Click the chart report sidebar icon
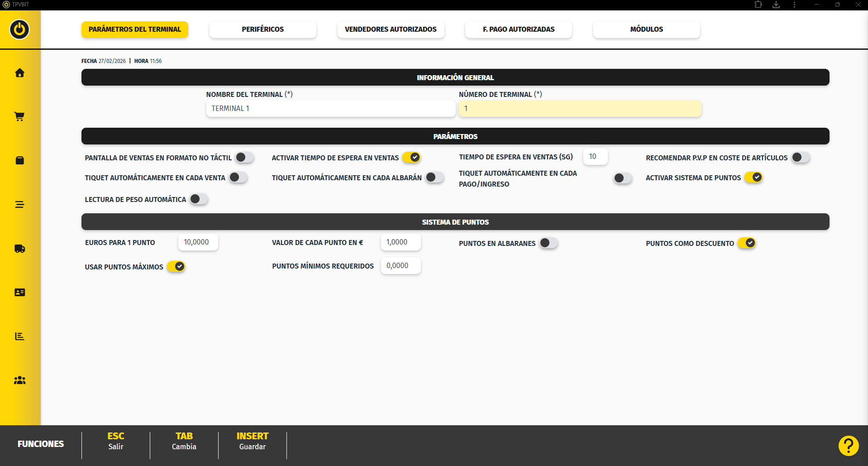 (19, 336)
